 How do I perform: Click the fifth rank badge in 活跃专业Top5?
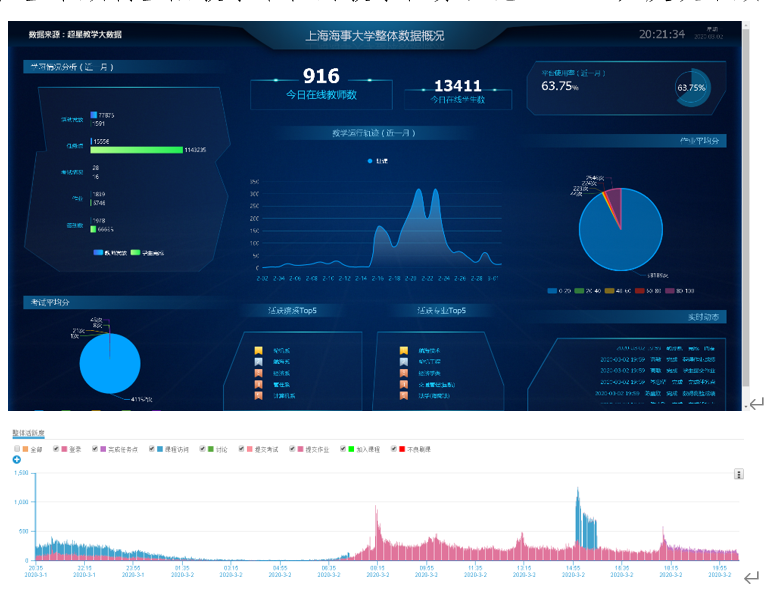pyautogui.click(x=403, y=396)
